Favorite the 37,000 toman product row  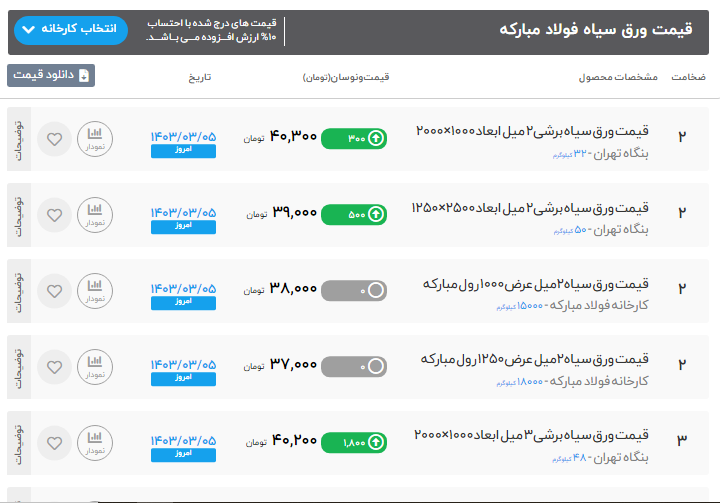point(55,366)
